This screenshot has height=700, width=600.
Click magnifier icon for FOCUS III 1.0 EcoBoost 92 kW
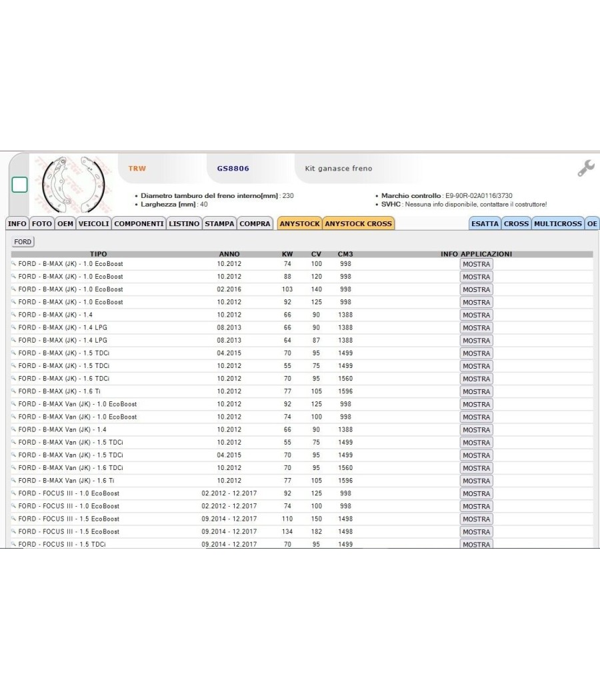tap(14, 493)
